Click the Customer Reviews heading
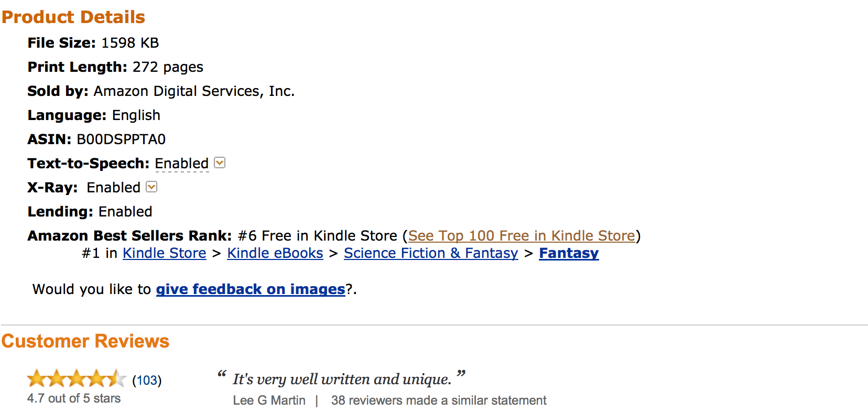 (85, 341)
